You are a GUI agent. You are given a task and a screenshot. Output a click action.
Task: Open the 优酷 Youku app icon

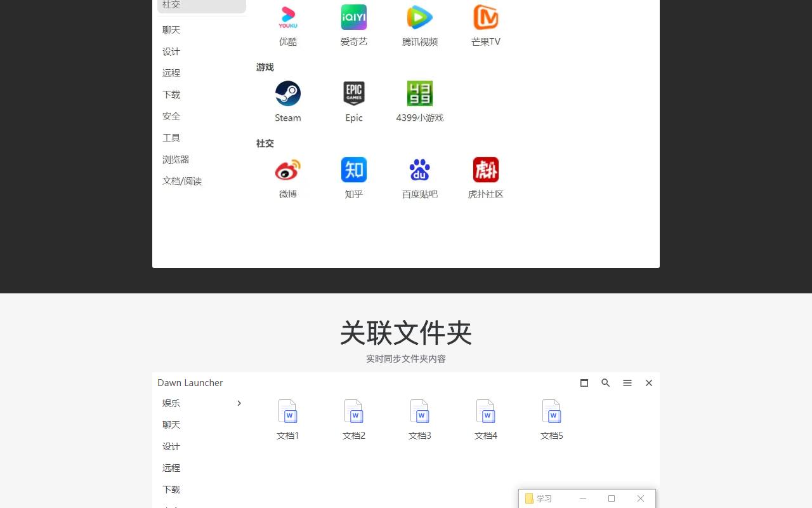[288, 18]
